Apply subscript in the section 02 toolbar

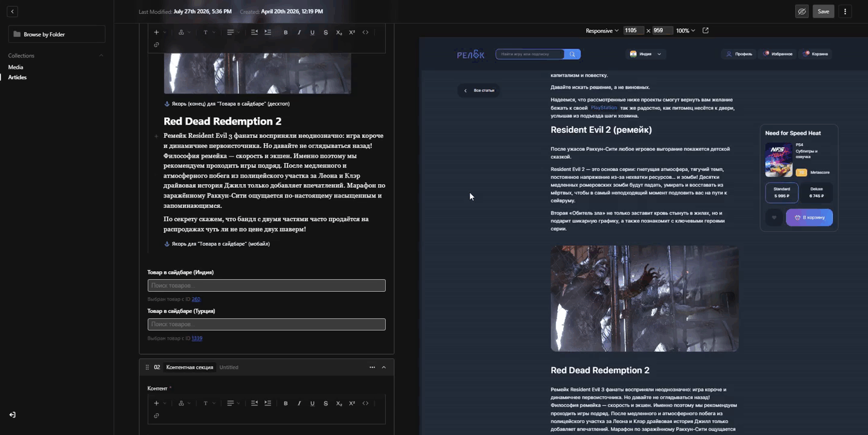click(339, 403)
